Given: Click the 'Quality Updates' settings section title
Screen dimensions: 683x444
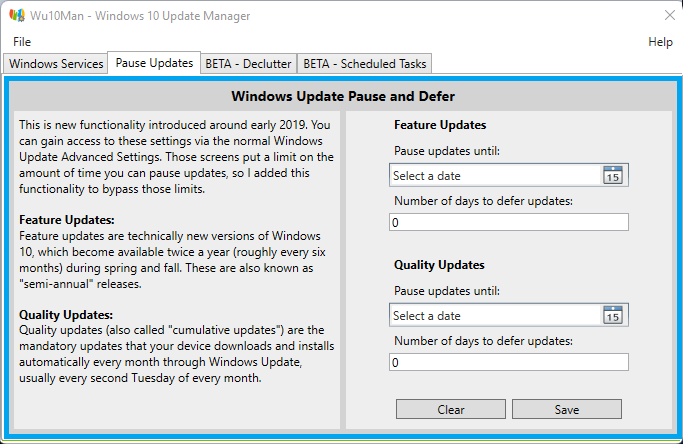Looking at the screenshot, I should [439, 265].
